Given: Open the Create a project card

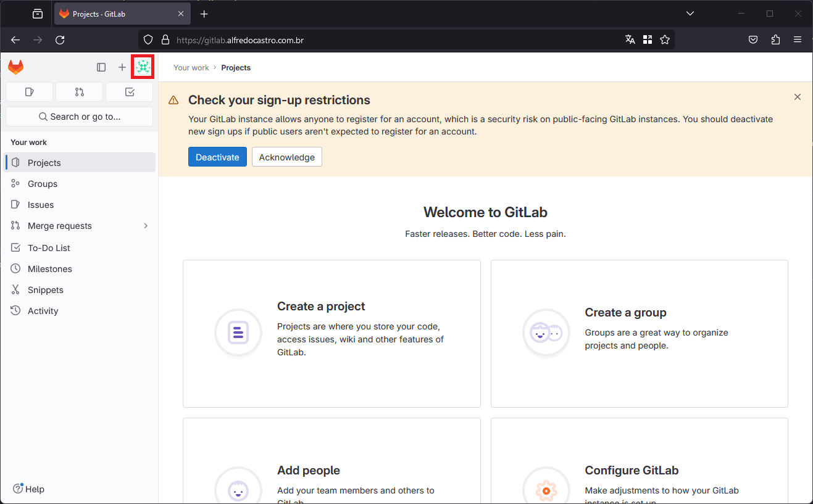Looking at the screenshot, I should (x=331, y=334).
